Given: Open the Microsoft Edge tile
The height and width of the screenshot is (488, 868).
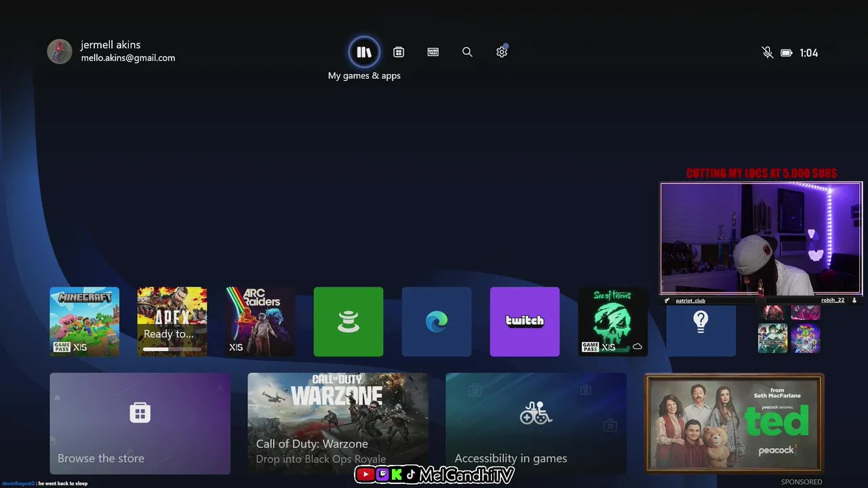Looking at the screenshot, I should coord(437,321).
